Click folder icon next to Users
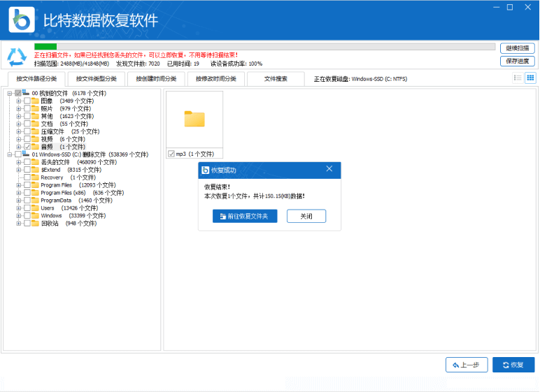The height and width of the screenshot is (392, 540). coord(35,208)
